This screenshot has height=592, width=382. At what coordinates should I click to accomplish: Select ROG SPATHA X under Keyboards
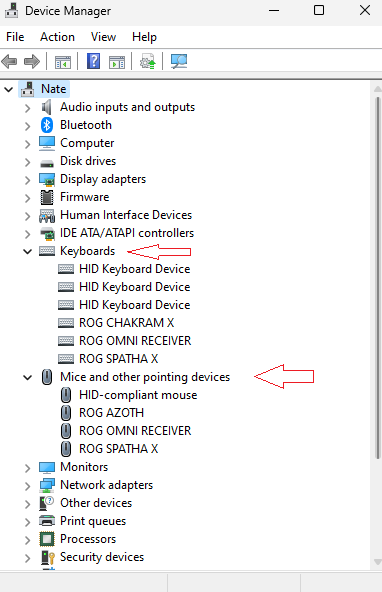(119, 359)
